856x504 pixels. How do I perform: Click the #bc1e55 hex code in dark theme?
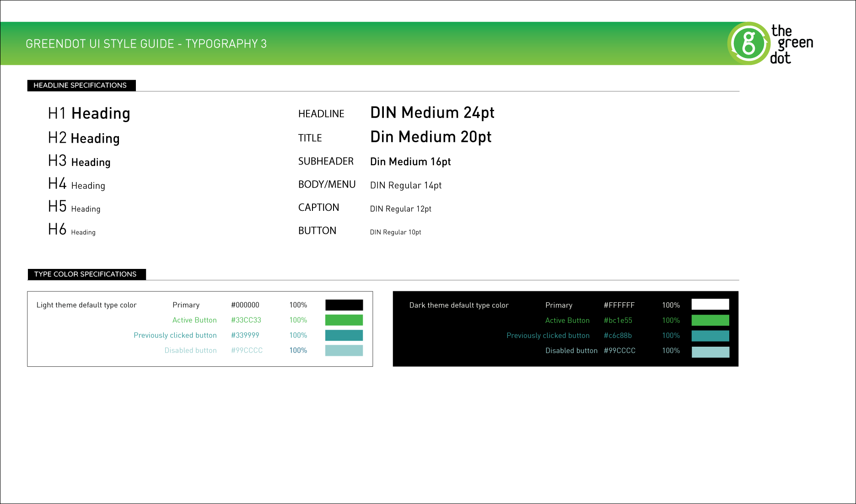click(x=618, y=321)
